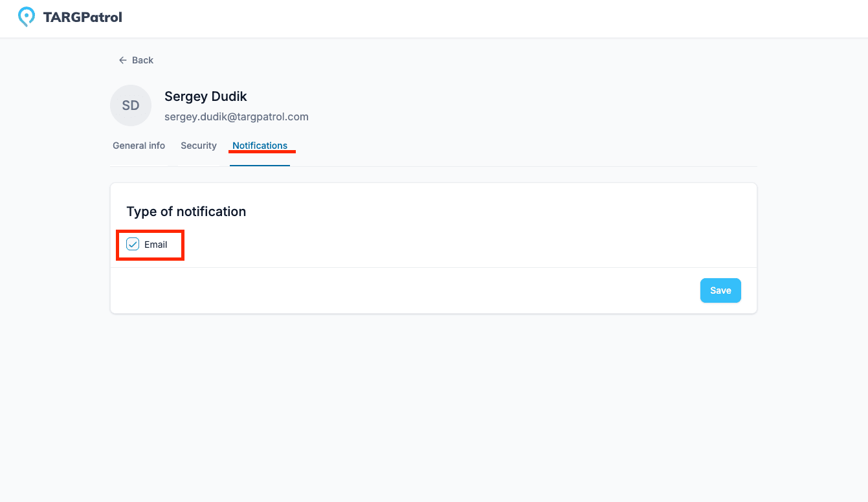Save the notification settings

click(720, 290)
